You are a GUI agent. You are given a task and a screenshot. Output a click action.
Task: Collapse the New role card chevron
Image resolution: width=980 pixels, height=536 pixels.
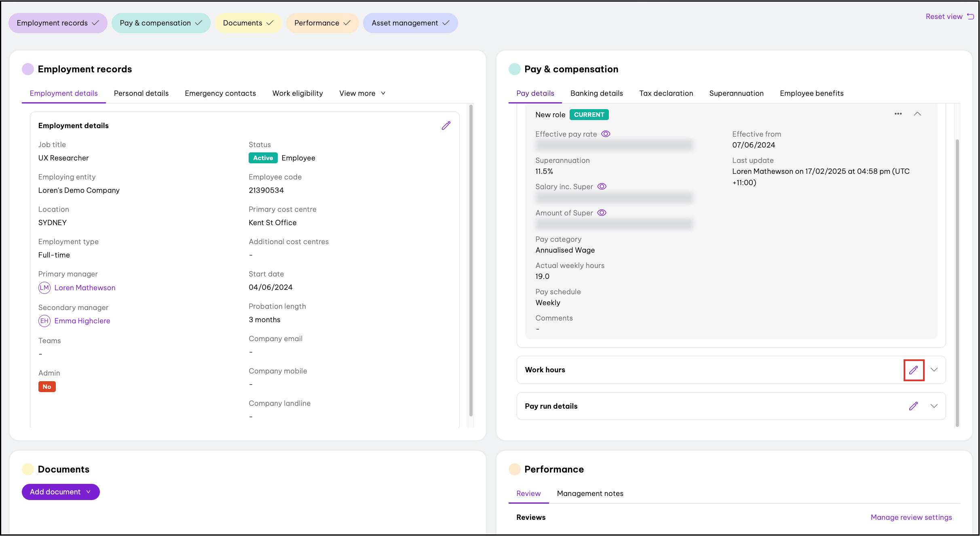coord(917,114)
